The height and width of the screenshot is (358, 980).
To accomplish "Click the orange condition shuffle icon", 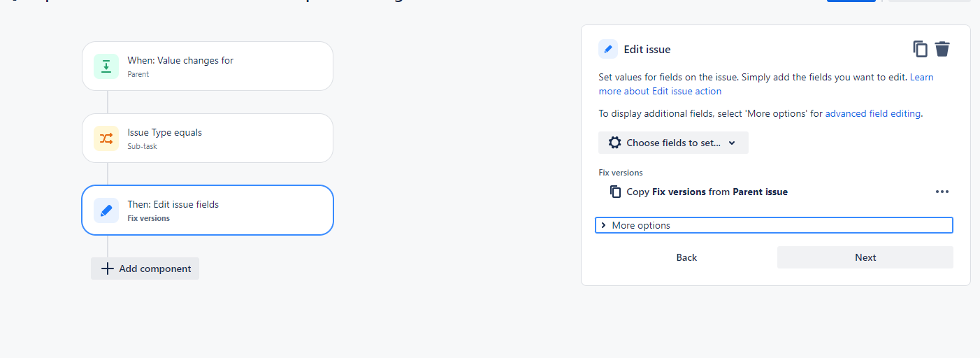I will click(106, 138).
